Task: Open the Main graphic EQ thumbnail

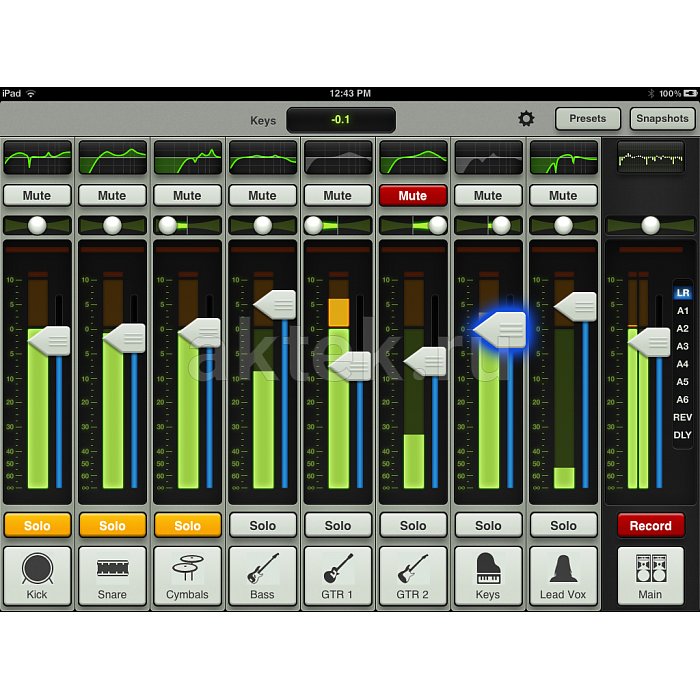Action: point(651,158)
